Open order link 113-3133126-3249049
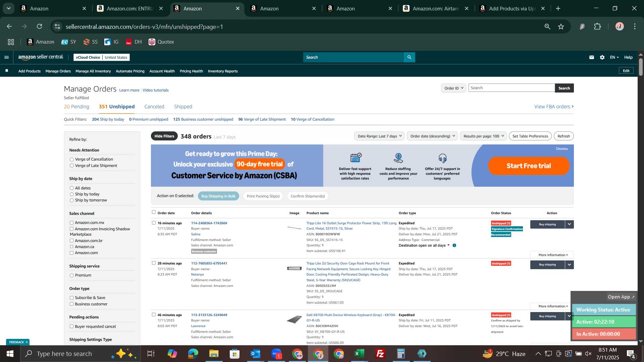The image size is (644, 362). pos(209,315)
